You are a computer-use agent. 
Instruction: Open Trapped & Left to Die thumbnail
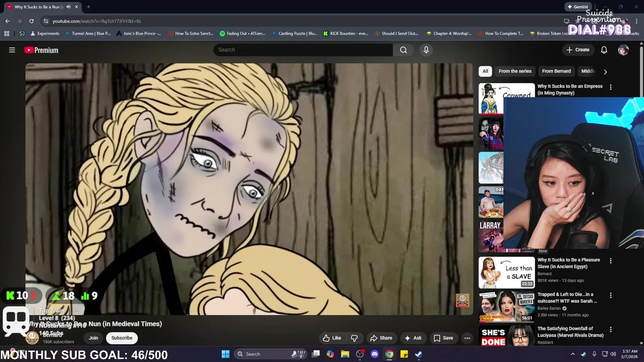507,307
